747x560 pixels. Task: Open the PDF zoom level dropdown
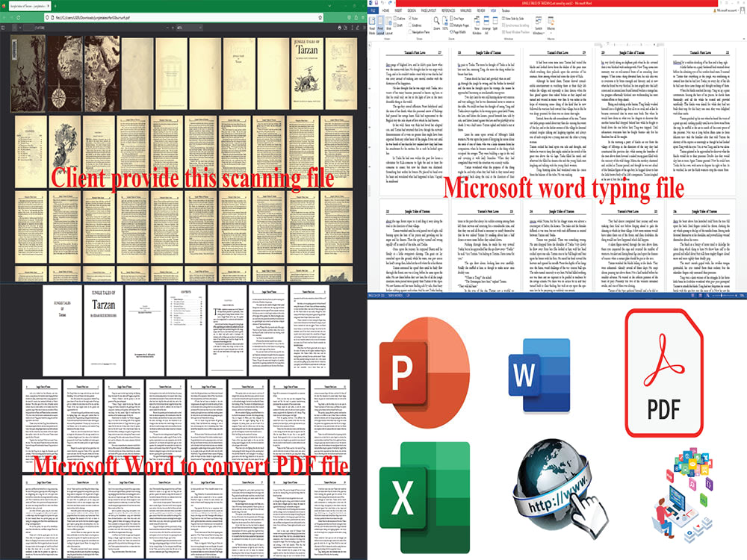pos(189,28)
